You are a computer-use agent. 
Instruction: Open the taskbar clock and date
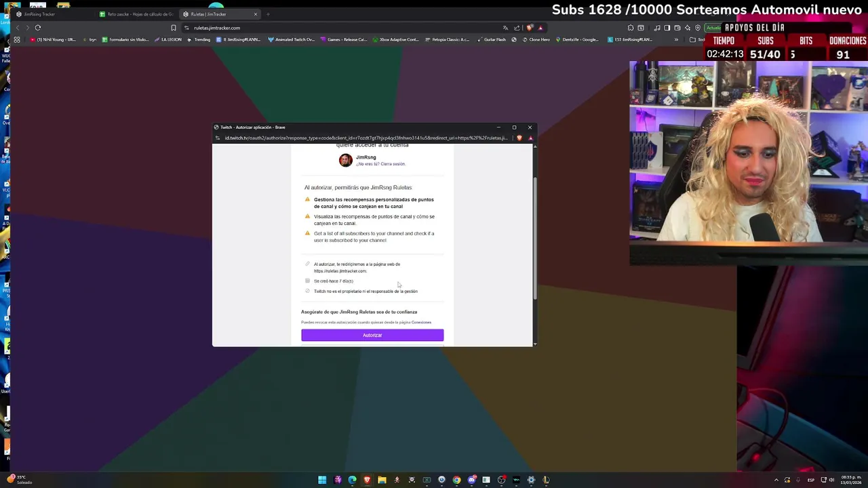coord(852,480)
